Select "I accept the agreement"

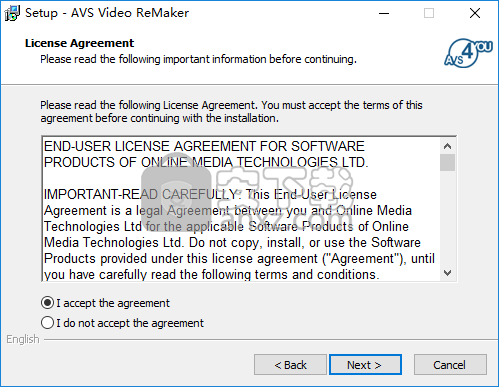(105, 303)
